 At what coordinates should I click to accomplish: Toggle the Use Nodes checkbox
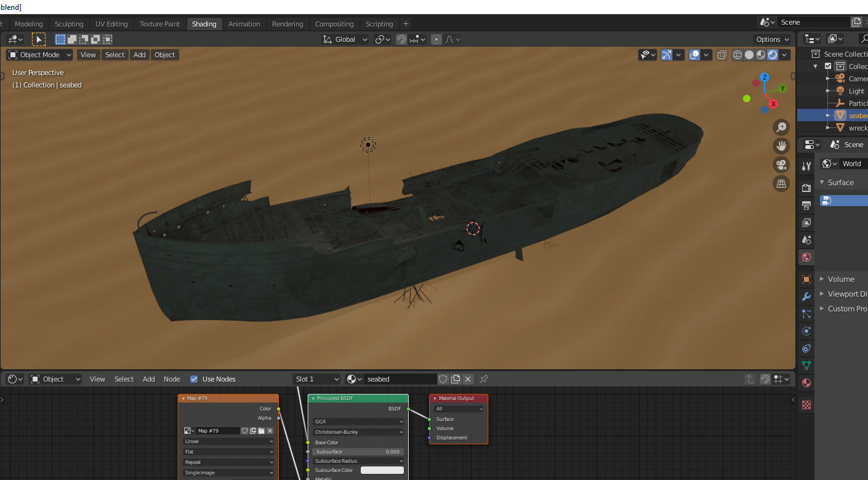coord(194,379)
